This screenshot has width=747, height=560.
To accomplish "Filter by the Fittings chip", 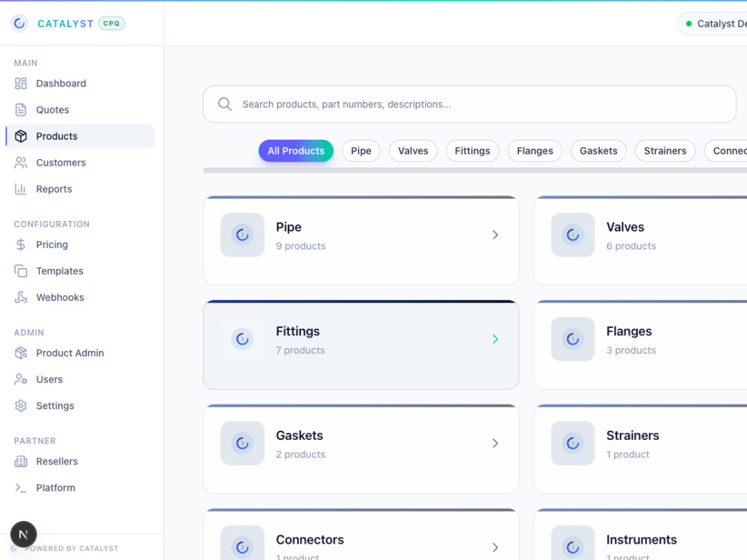I will 472,151.
